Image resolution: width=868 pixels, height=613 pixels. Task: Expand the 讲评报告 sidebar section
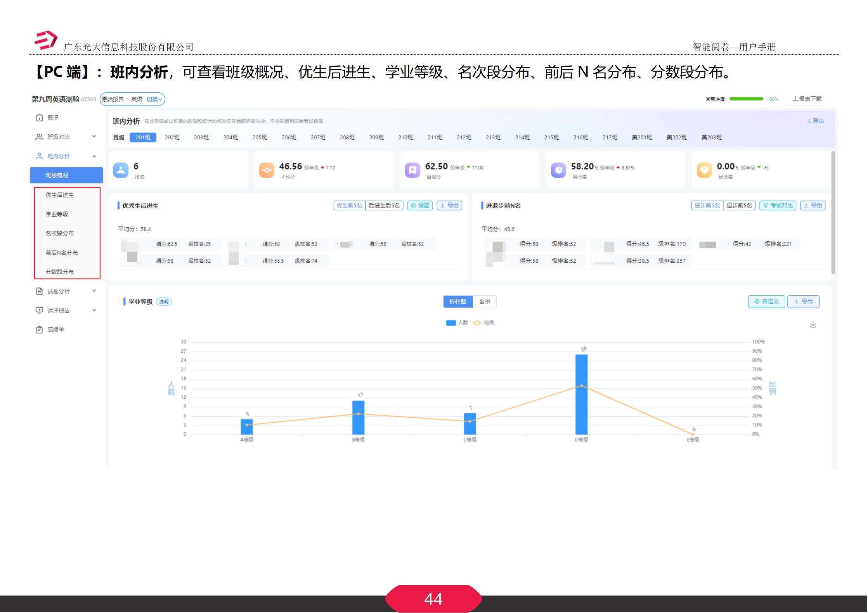coord(94,310)
